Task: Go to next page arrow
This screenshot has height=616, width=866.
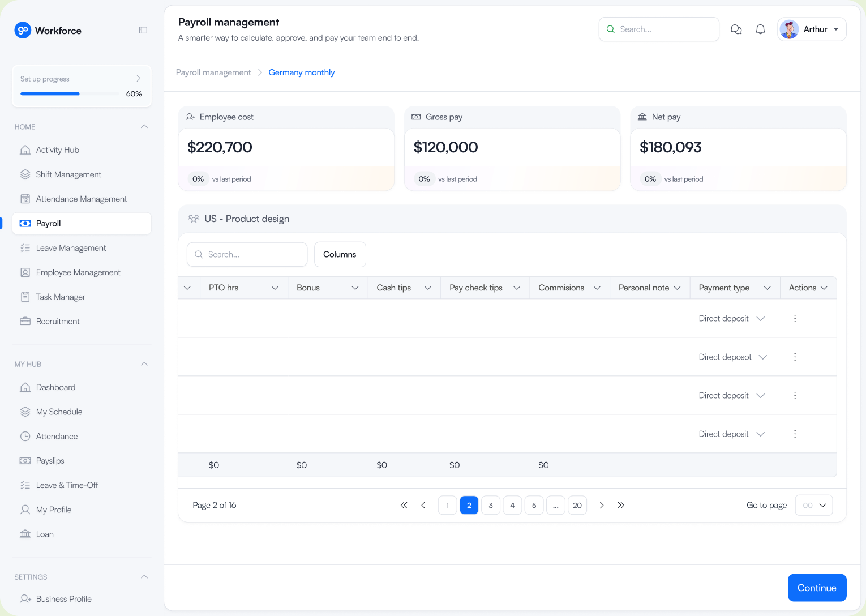Action: (x=602, y=505)
